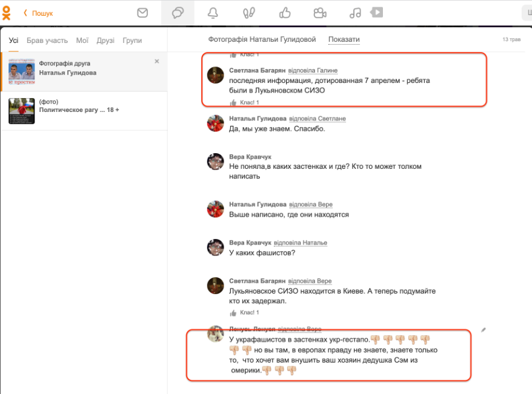Switch to the Групи tab
Image resolution: width=532 pixels, height=394 pixels.
pyautogui.click(x=132, y=41)
